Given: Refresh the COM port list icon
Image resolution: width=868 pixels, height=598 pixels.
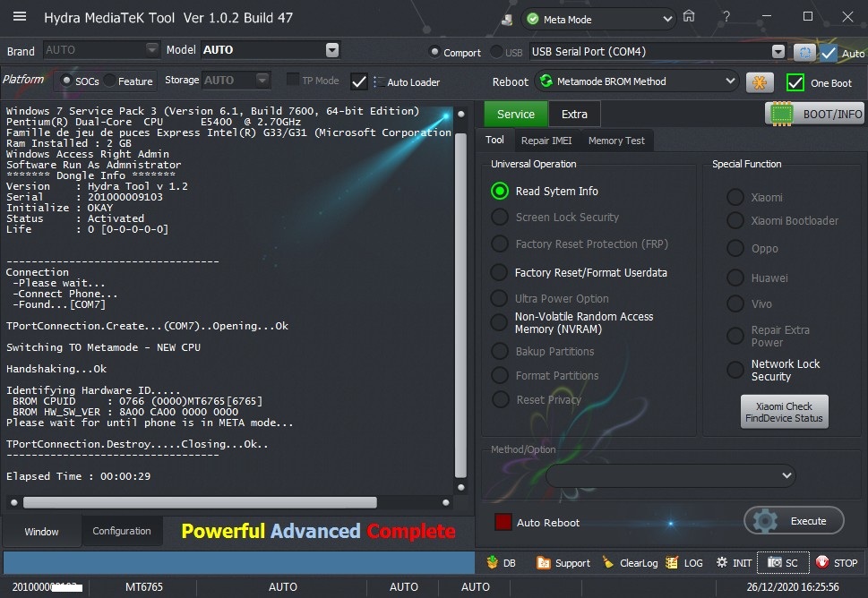Looking at the screenshot, I should (x=804, y=53).
